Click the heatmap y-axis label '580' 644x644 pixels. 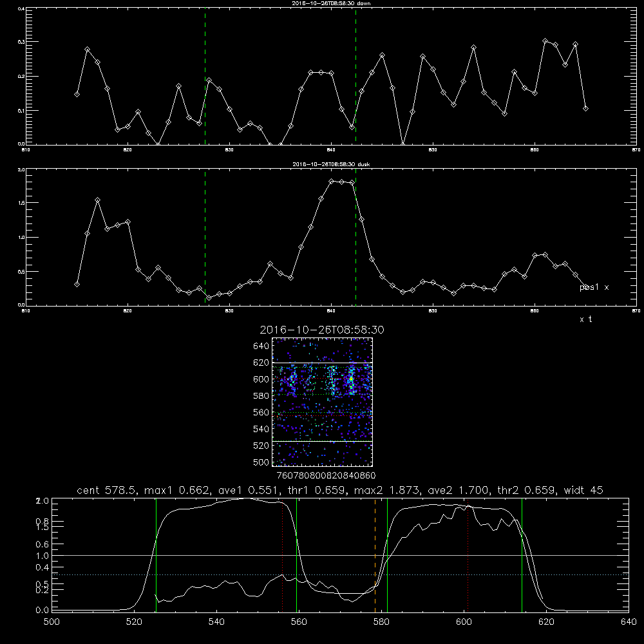261,396
